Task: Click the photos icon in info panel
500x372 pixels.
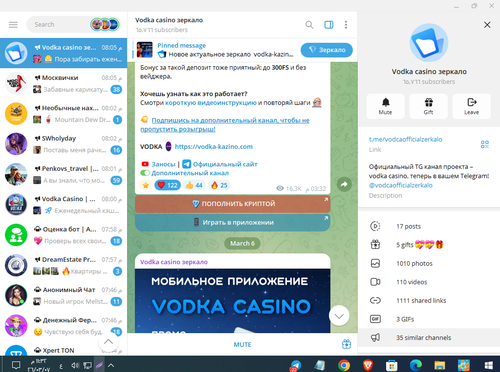Action: [x=375, y=264]
